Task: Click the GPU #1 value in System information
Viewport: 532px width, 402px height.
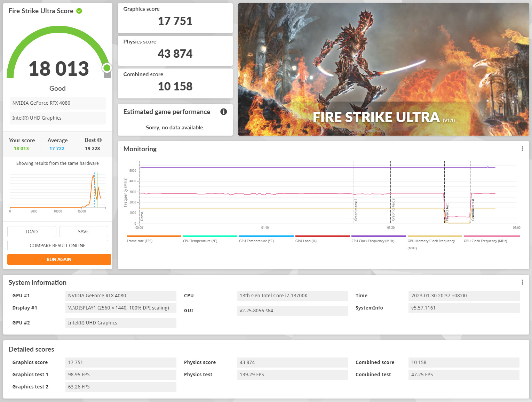Action: [x=121, y=296]
